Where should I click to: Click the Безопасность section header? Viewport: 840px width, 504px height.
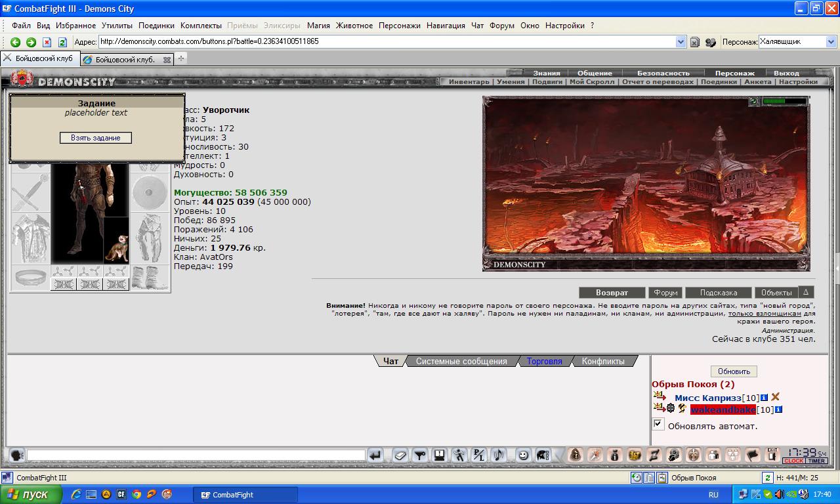tap(663, 73)
